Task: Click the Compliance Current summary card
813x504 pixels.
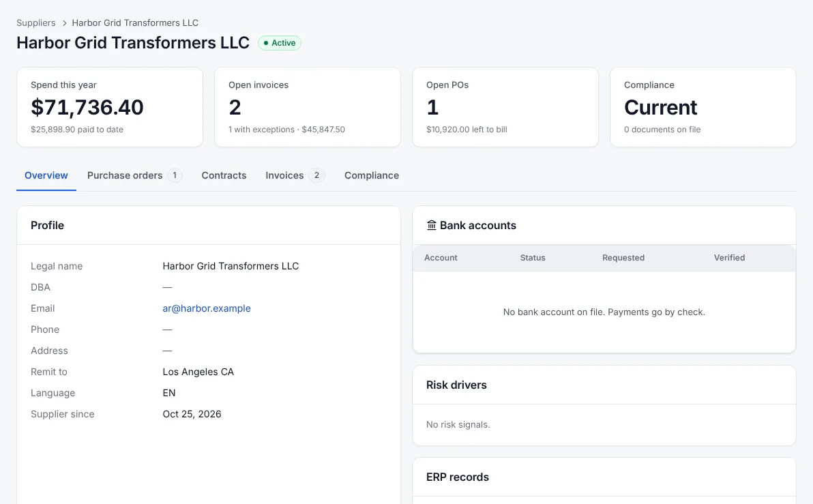Action: pyautogui.click(x=703, y=107)
